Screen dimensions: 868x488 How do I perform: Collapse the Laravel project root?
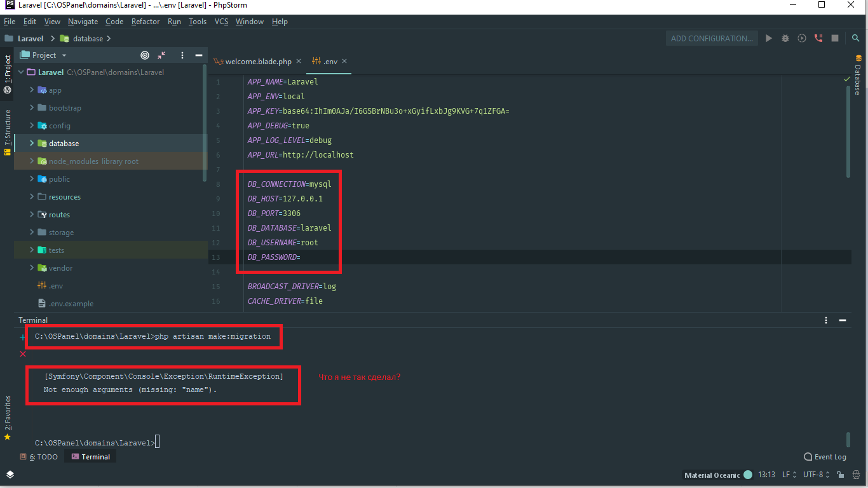(x=21, y=72)
